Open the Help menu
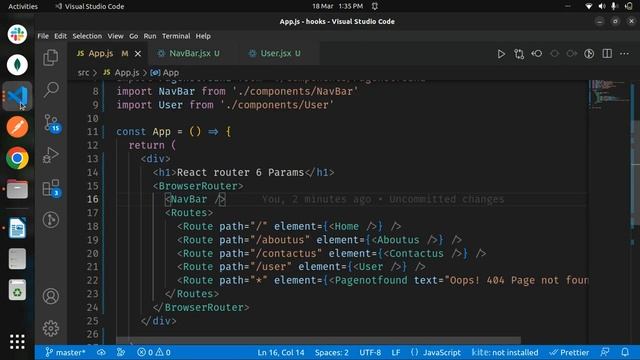 (203, 36)
